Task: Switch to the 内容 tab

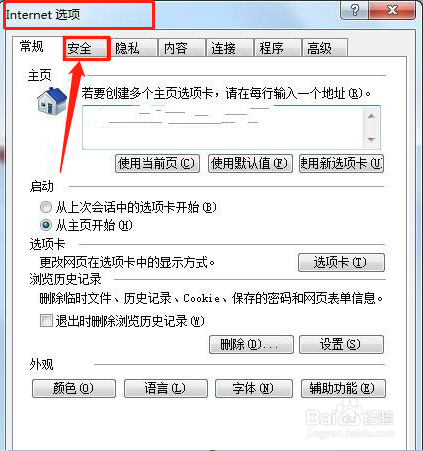Action: (182, 48)
